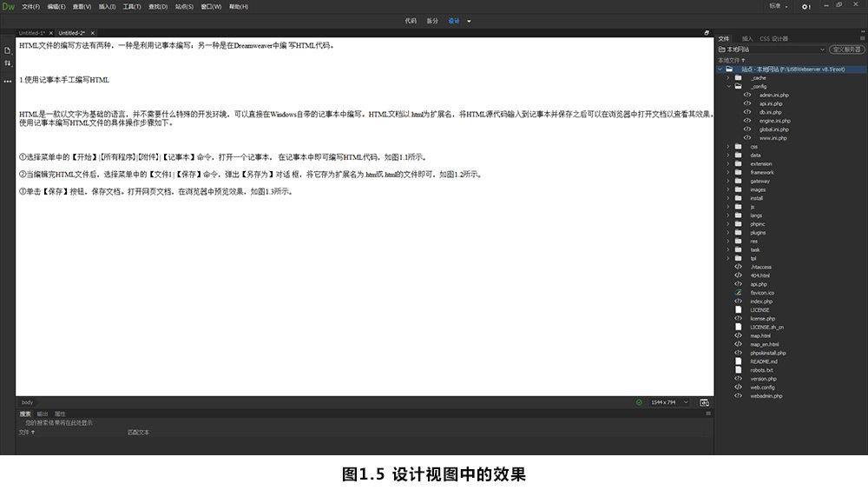This screenshot has width=868, height=490.
Task: Click the 定义服务器 button
Action: [x=846, y=50]
